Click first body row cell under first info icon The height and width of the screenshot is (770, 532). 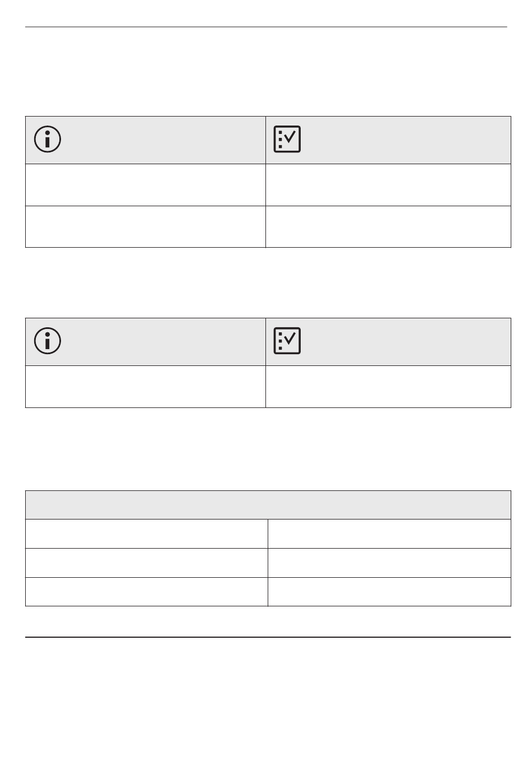[x=146, y=185]
